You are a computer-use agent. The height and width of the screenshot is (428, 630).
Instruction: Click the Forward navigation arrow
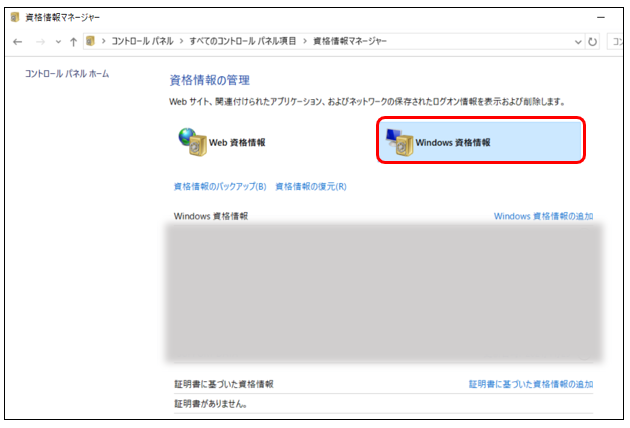point(40,42)
